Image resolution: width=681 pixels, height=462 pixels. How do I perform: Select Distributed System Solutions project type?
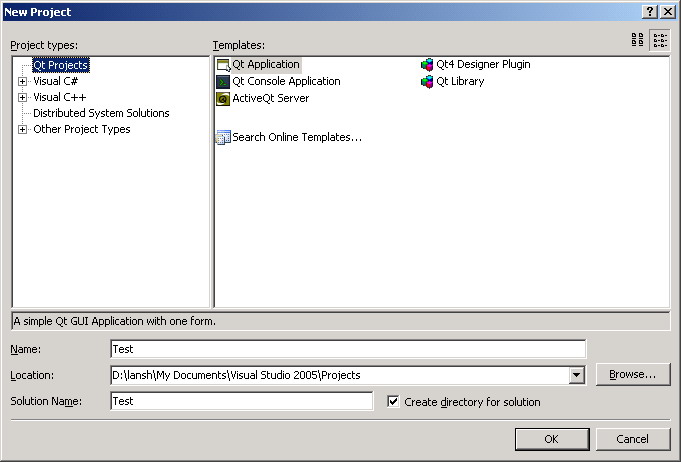[x=101, y=113]
